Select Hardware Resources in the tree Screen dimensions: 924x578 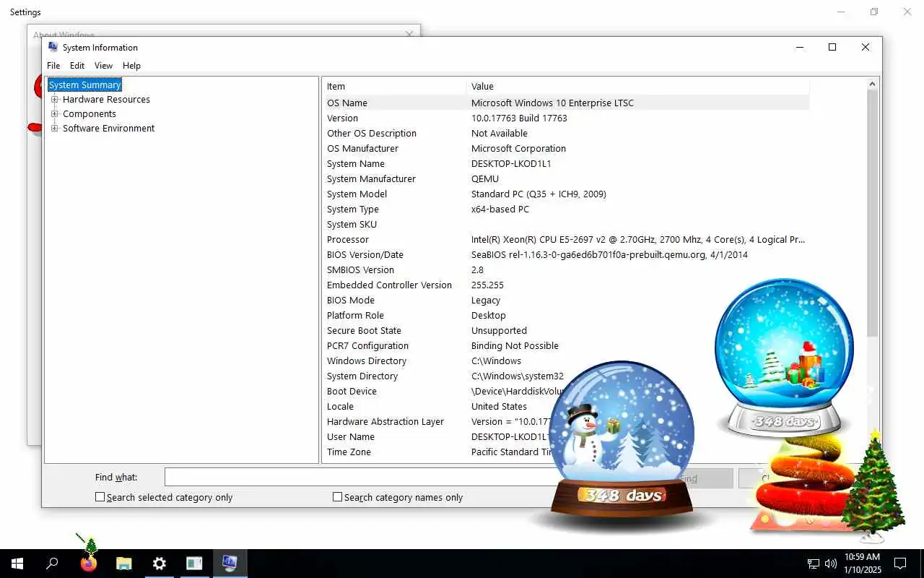click(x=106, y=100)
